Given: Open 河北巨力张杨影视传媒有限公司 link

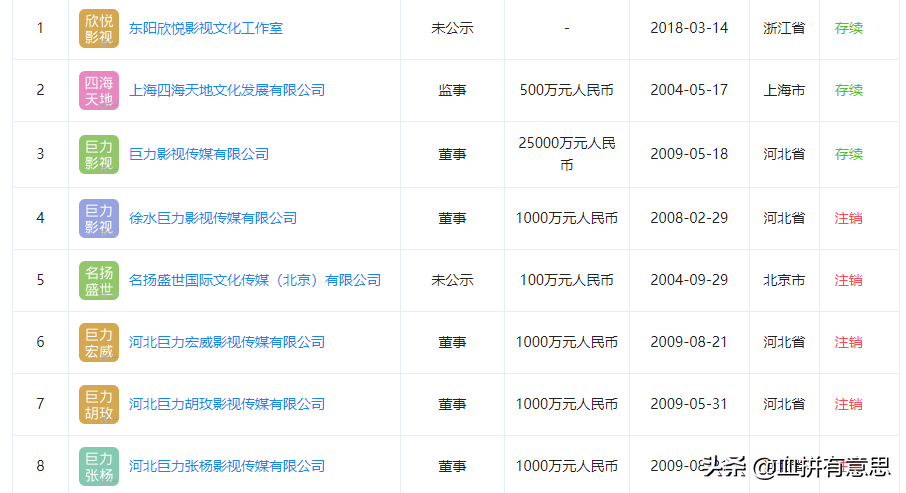Looking at the screenshot, I should pyautogui.click(x=226, y=466).
